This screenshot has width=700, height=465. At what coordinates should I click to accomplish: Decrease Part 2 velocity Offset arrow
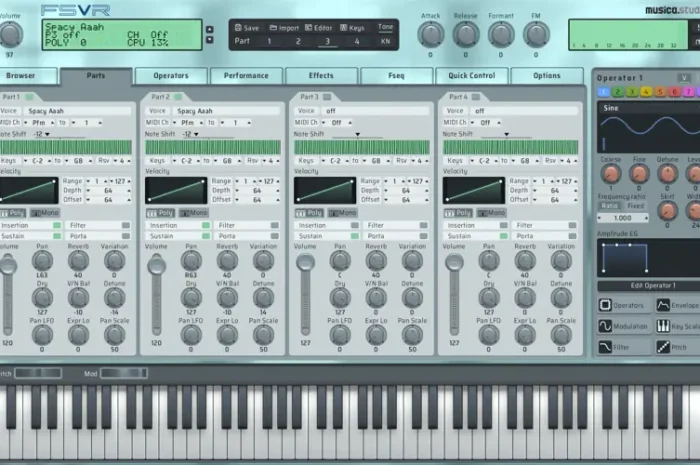pos(237,200)
